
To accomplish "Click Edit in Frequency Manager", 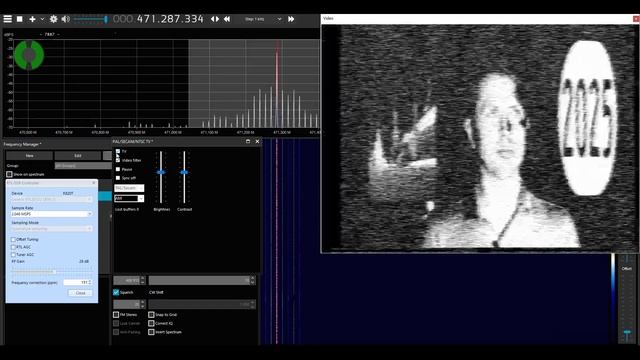I will (x=78, y=156).
